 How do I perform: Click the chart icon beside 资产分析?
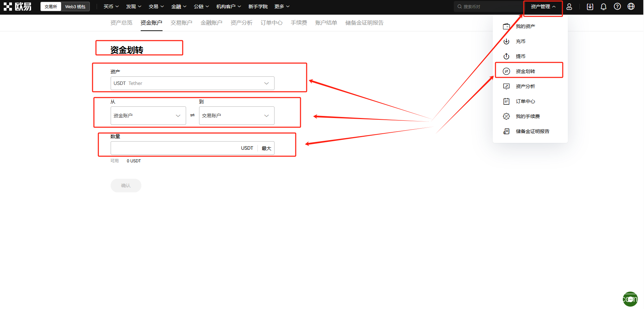(506, 86)
